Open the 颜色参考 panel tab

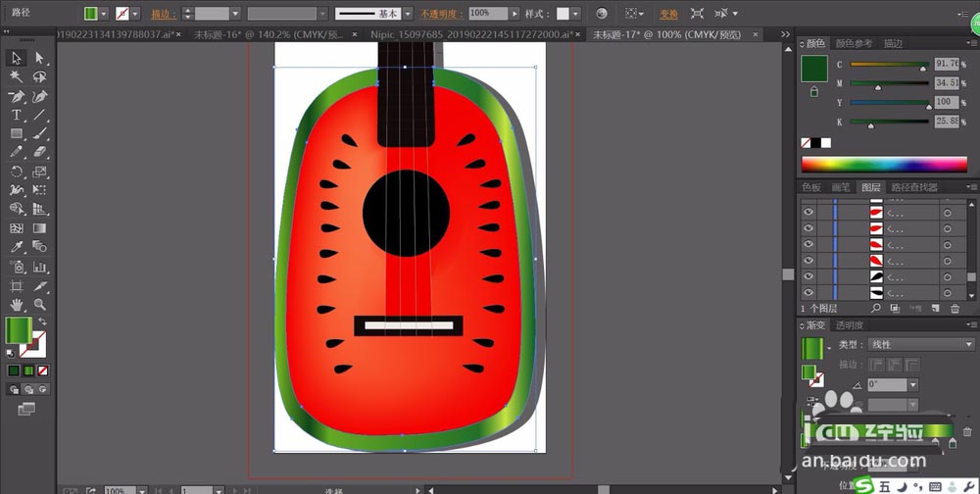854,44
